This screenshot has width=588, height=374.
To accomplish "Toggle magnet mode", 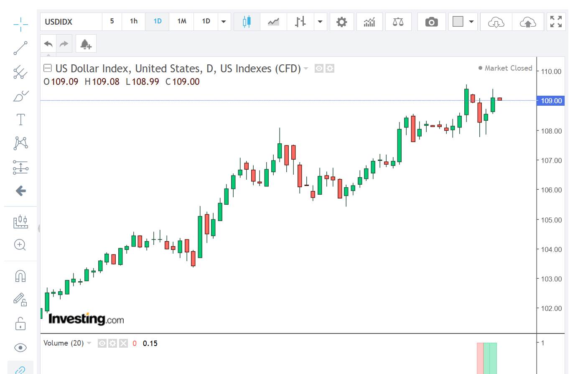I will pyautogui.click(x=20, y=276).
